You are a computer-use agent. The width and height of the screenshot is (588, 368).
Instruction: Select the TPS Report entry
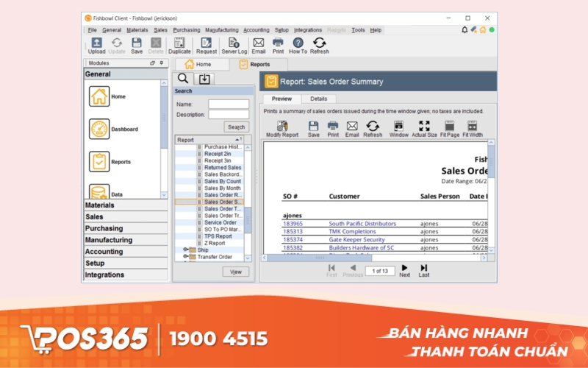point(218,236)
